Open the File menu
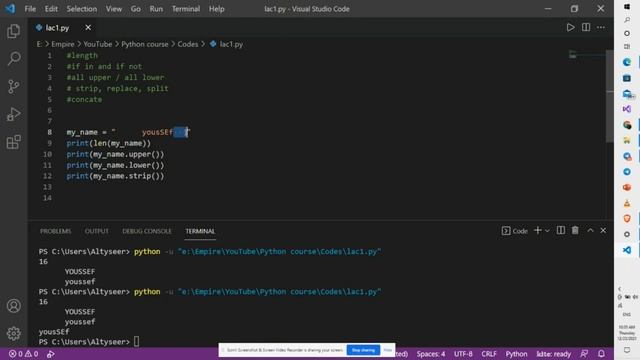This screenshot has height=360, width=640. coord(30,9)
